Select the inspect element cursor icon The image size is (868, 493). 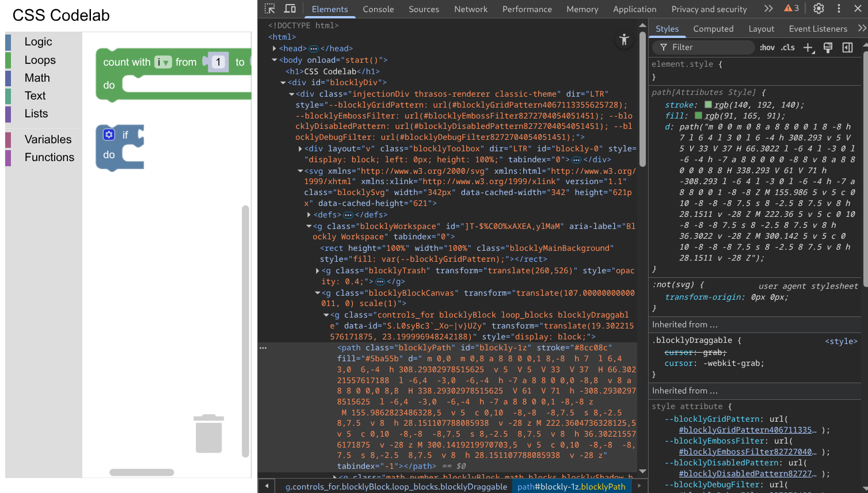pyautogui.click(x=269, y=8)
